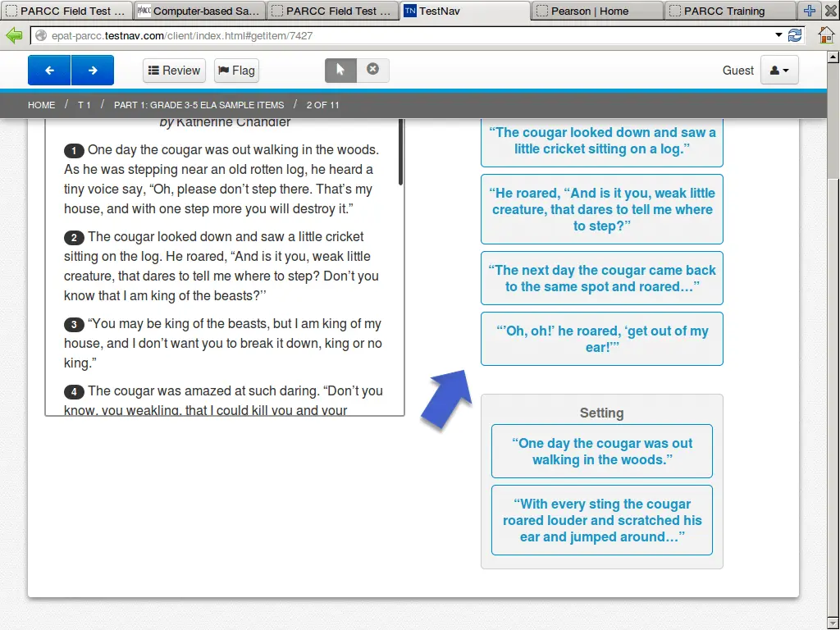
Task: Open the address bar history dropdown
Action: click(779, 35)
